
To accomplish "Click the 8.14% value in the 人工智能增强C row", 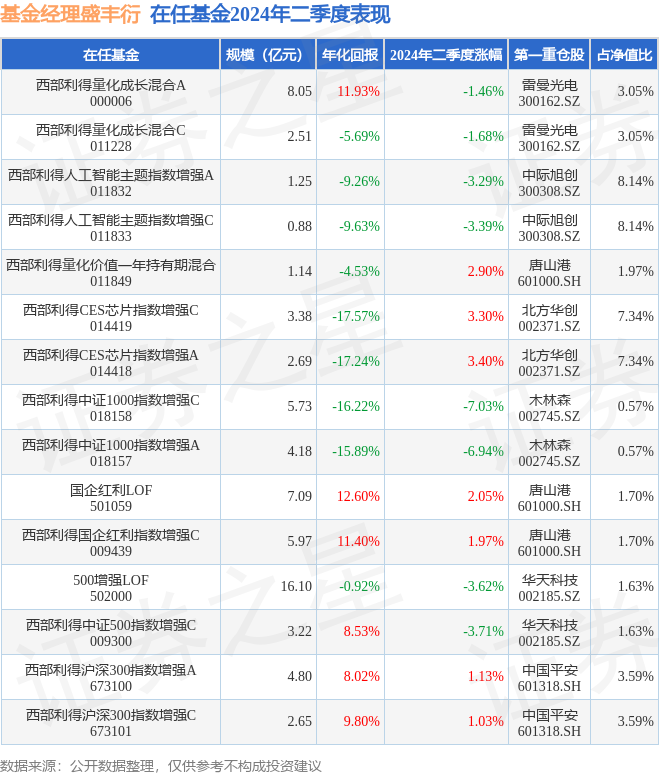I will click(x=636, y=226).
